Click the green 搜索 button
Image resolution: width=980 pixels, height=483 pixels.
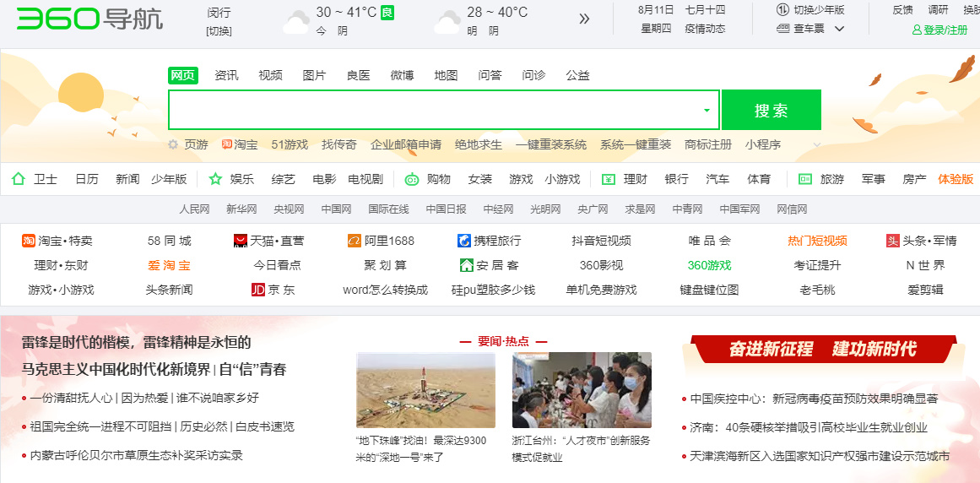pos(772,110)
